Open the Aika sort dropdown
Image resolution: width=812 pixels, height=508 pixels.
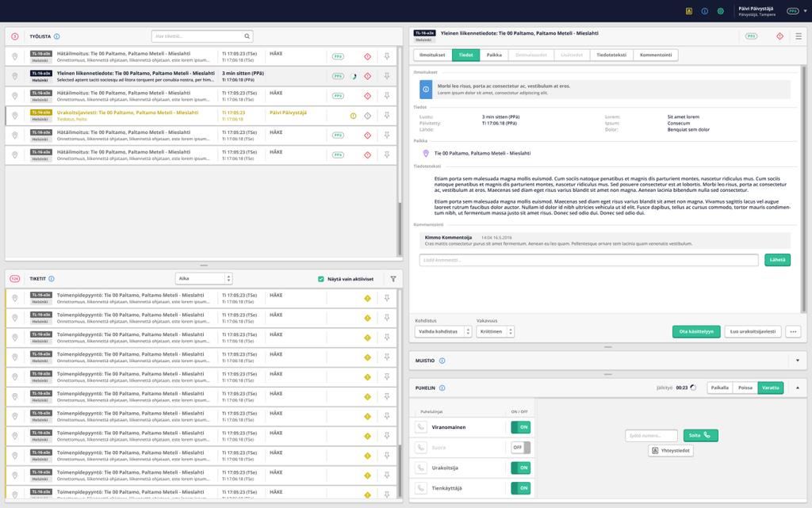204,278
